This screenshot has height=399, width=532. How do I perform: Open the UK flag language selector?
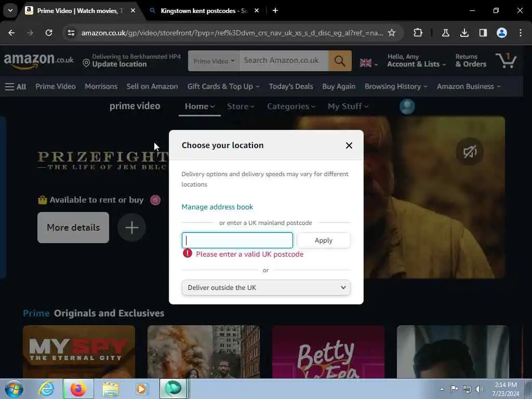point(368,63)
